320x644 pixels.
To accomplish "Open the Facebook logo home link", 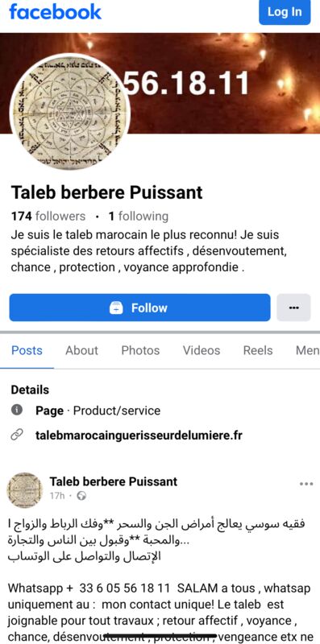I will [55, 11].
